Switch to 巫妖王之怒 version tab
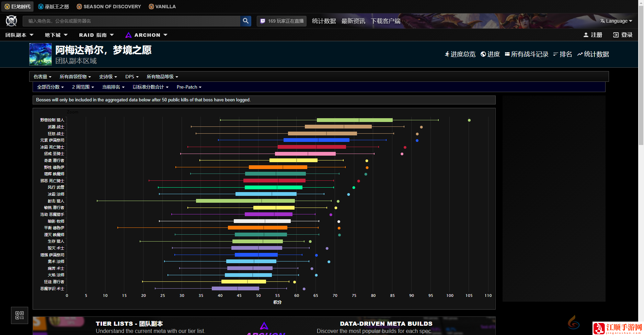This screenshot has width=644, height=335. tap(54, 7)
